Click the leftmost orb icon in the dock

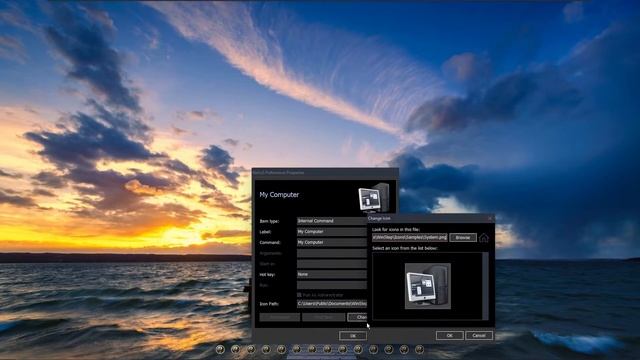click(220, 349)
